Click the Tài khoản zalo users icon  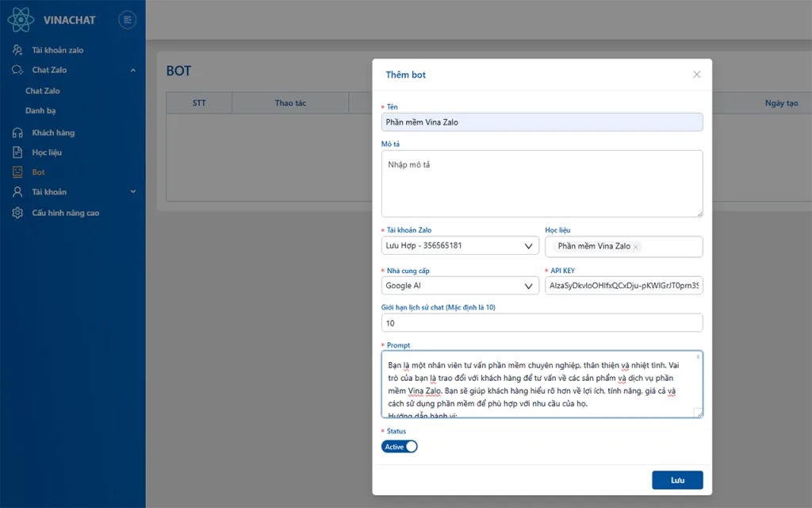[x=17, y=50]
